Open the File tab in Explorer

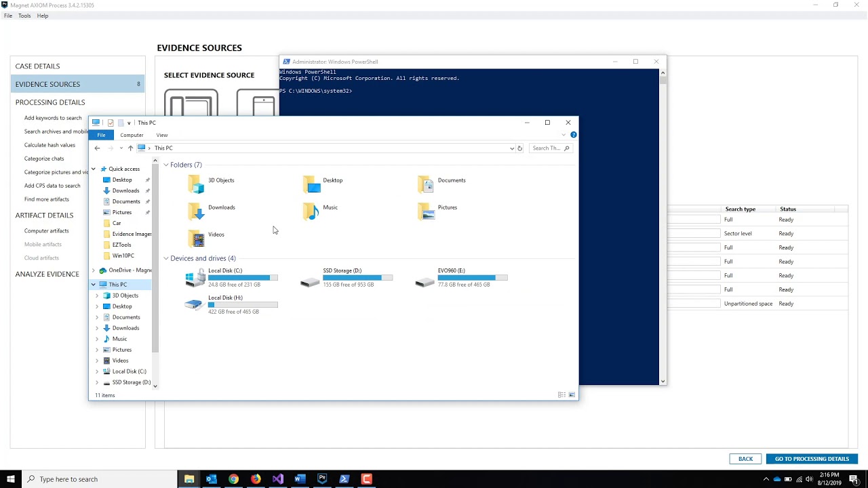(101, 135)
